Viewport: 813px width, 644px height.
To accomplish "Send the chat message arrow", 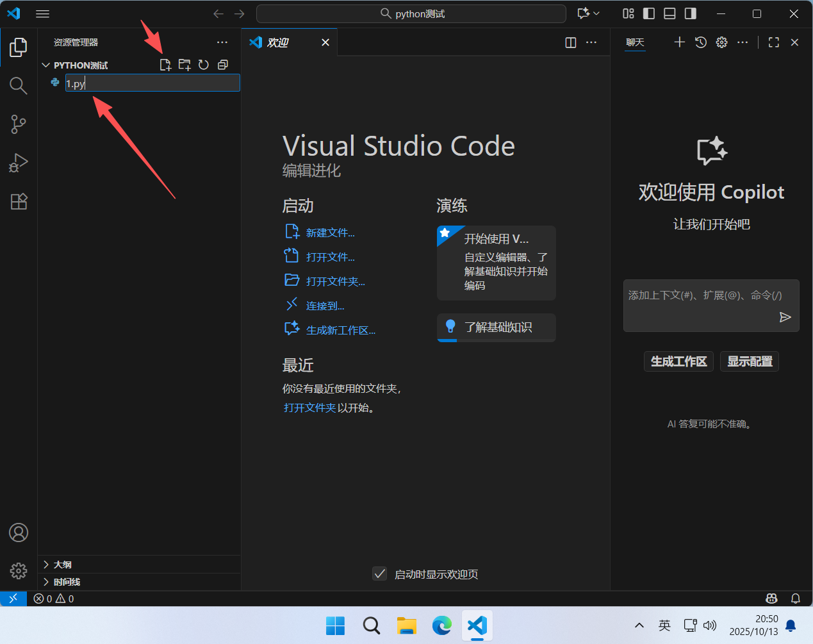I will (785, 317).
